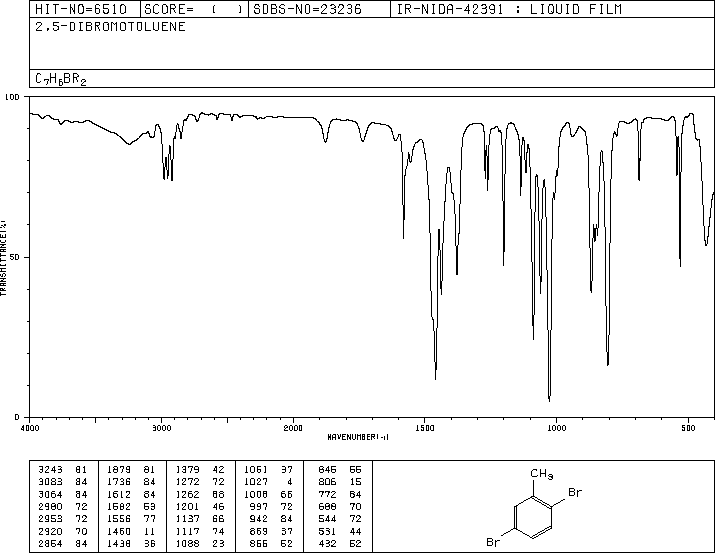Select the 2953 peak table entry

click(62, 519)
